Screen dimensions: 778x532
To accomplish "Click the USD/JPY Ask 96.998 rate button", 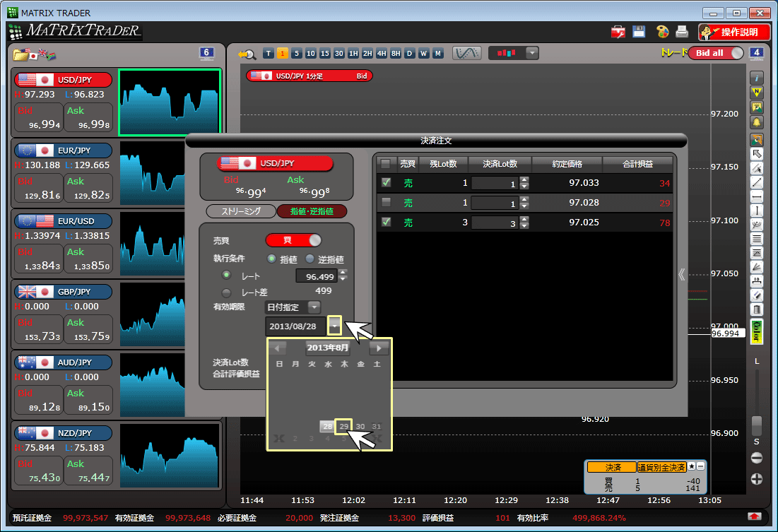I will pos(88,117).
